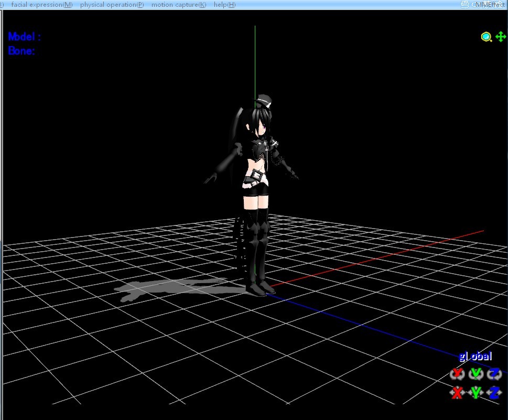
Task: Click the blue Z-axis rotate icon
Action: (x=494, y=374)
